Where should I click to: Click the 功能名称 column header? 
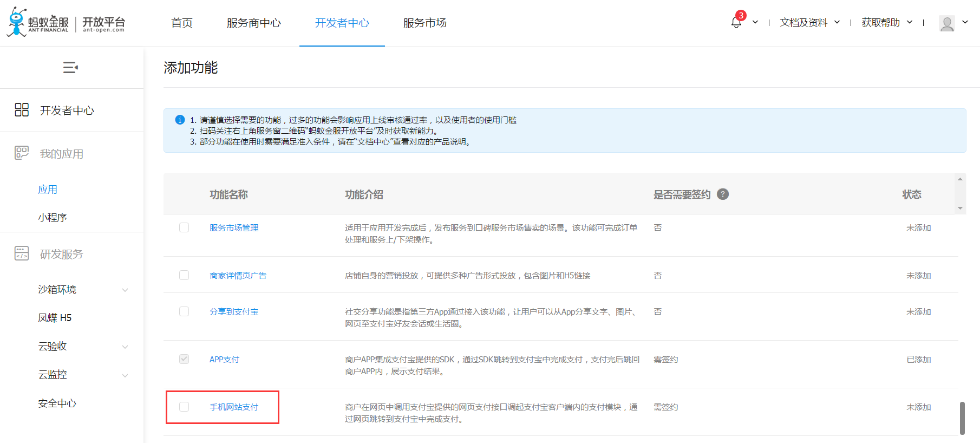228,194
